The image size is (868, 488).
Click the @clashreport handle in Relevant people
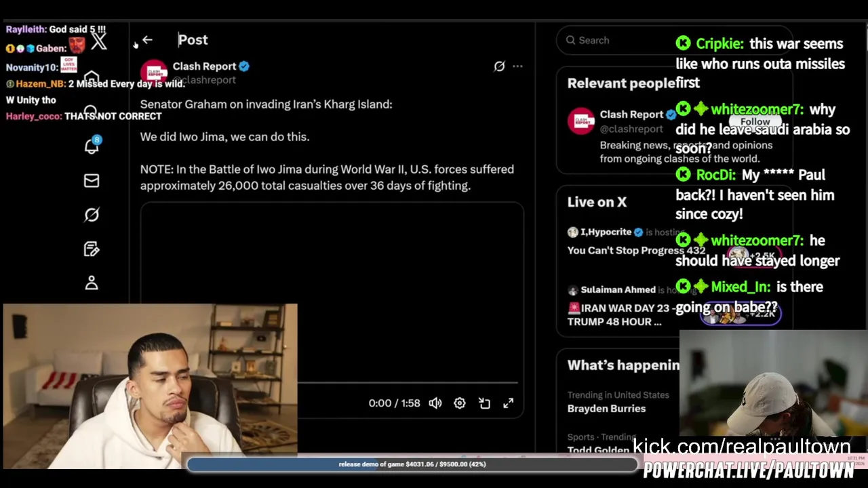[x=631, y=129]
